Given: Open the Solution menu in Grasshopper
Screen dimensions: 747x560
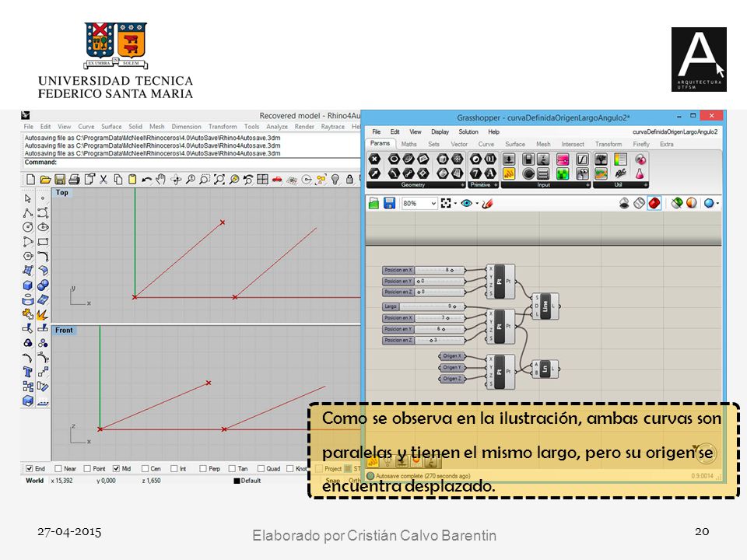Looking at the screenshot, I should click(x=468, y=132).
